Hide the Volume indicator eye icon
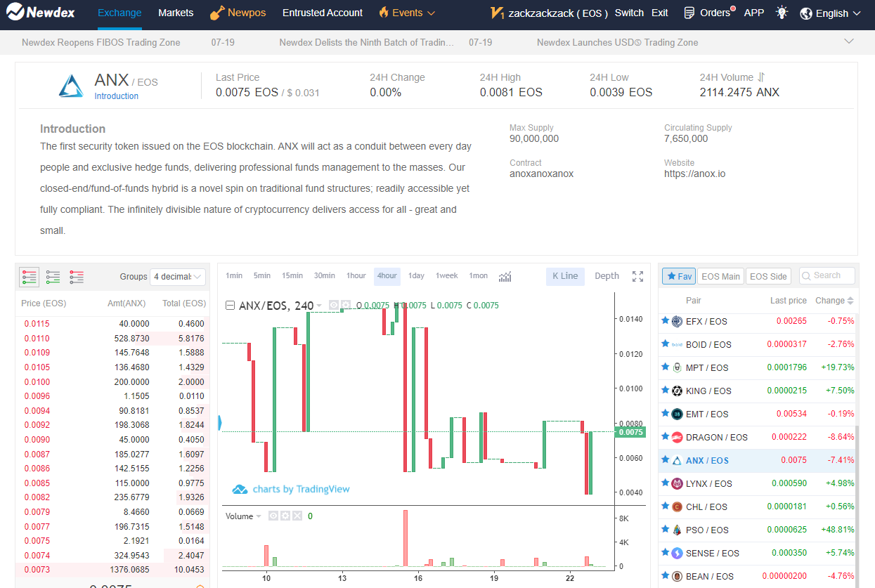This screenshot has width=875, height=588. click(x=273, y=516)
